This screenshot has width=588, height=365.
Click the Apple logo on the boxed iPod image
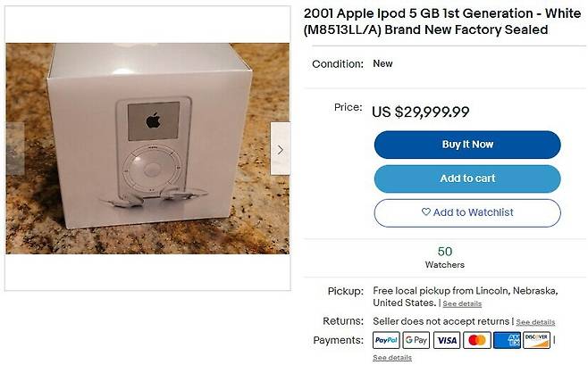coord(154,120)
